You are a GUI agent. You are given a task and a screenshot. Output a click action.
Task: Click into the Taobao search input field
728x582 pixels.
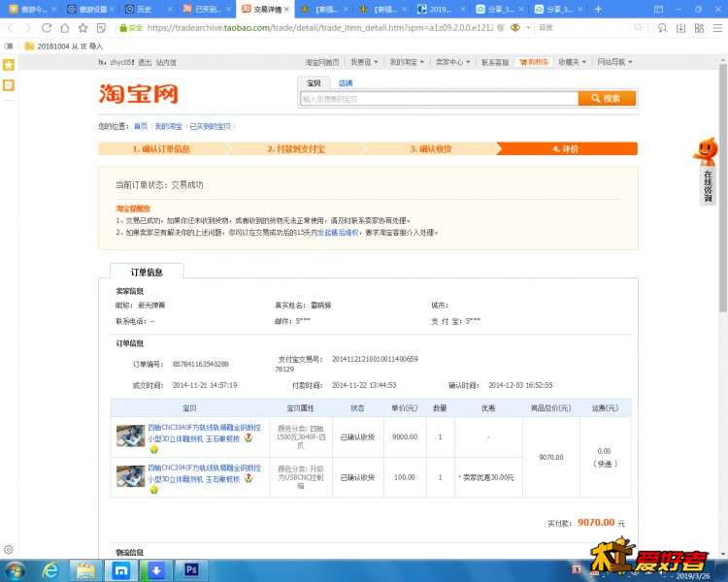439,98
